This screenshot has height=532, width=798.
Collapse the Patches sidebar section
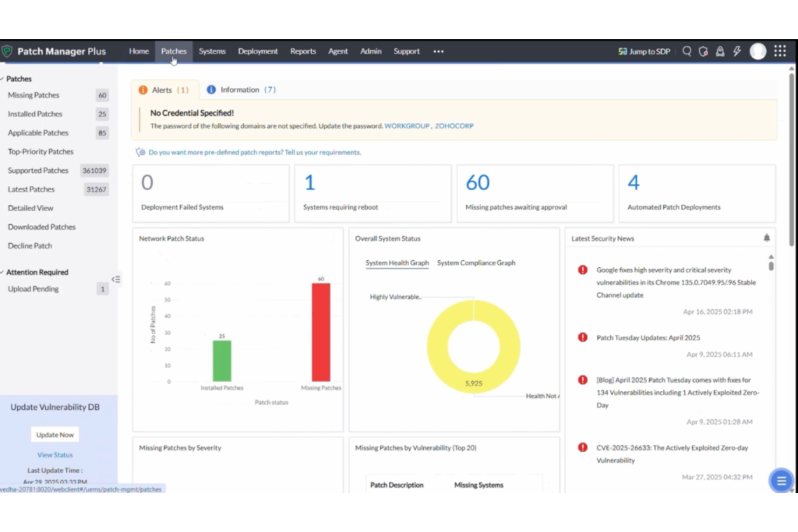pyautogui.click(x=2, y=79)
